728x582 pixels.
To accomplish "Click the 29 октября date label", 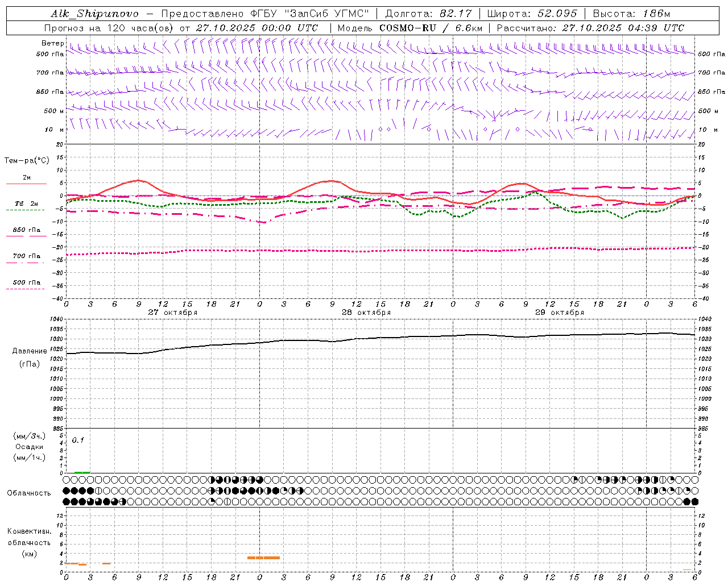I will (x=559, y=313).
